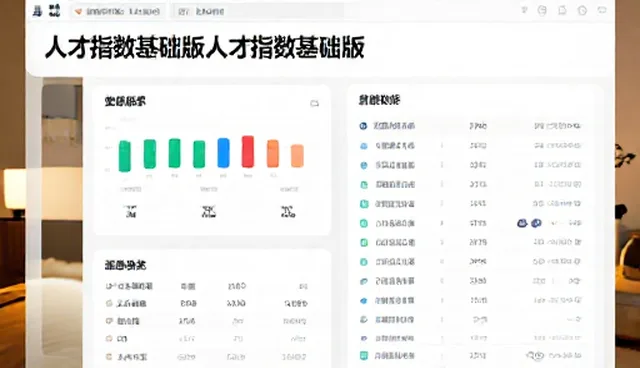Click the green square icon of the bottom list row

364,356
